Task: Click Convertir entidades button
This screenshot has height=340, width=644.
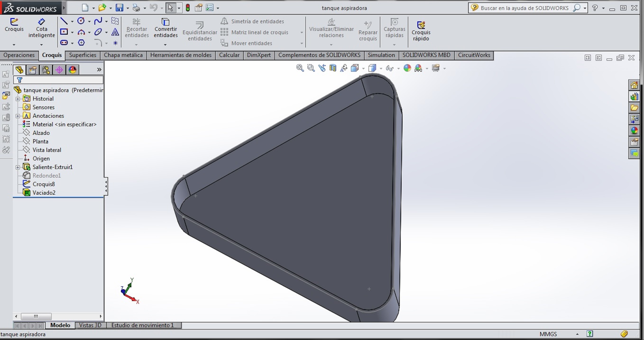Action: [x=166, y=28]
